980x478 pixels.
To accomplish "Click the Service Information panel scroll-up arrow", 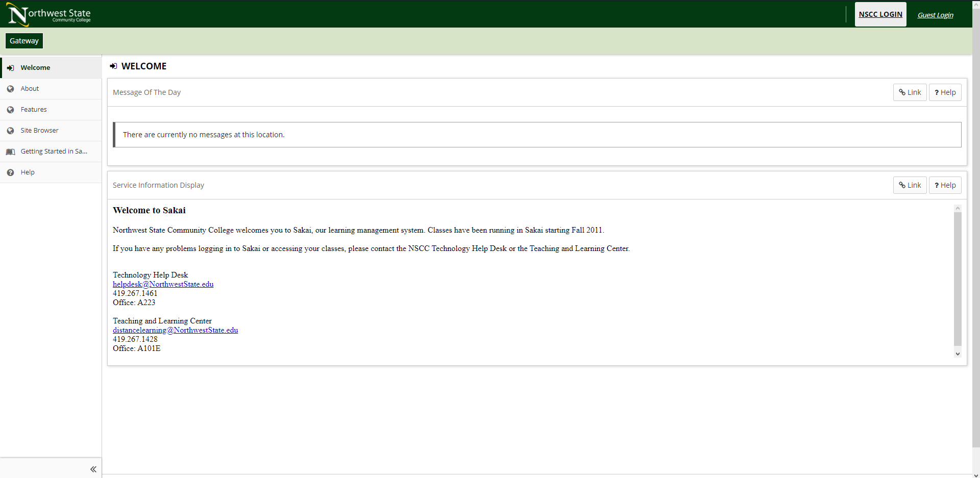I will click(x=958, y=208).
